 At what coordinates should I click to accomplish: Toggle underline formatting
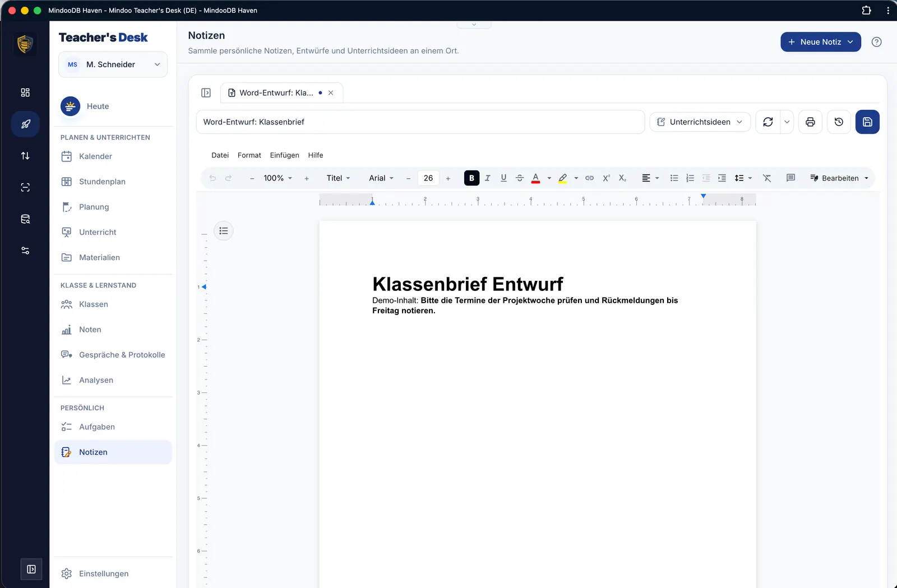coord(503,178)
